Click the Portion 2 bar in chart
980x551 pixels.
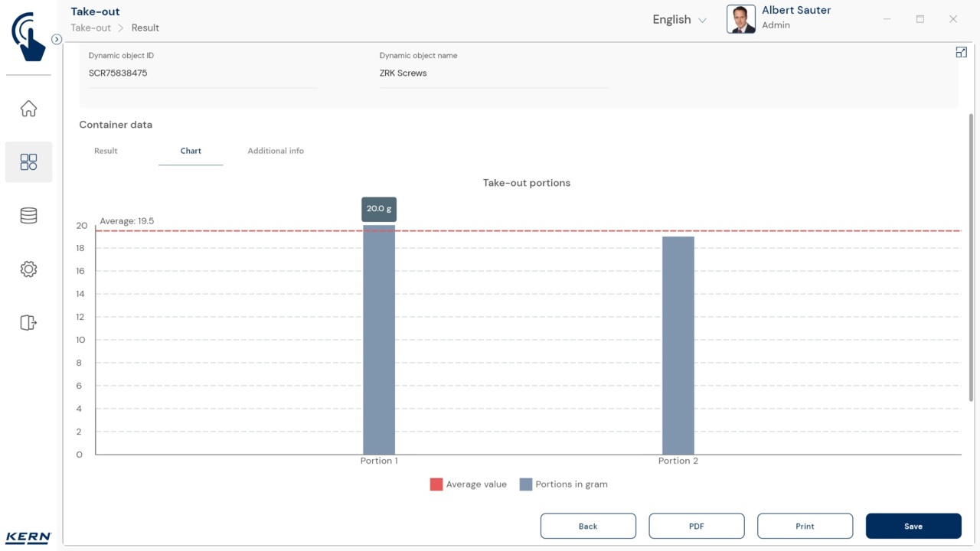tap(678, 344)
